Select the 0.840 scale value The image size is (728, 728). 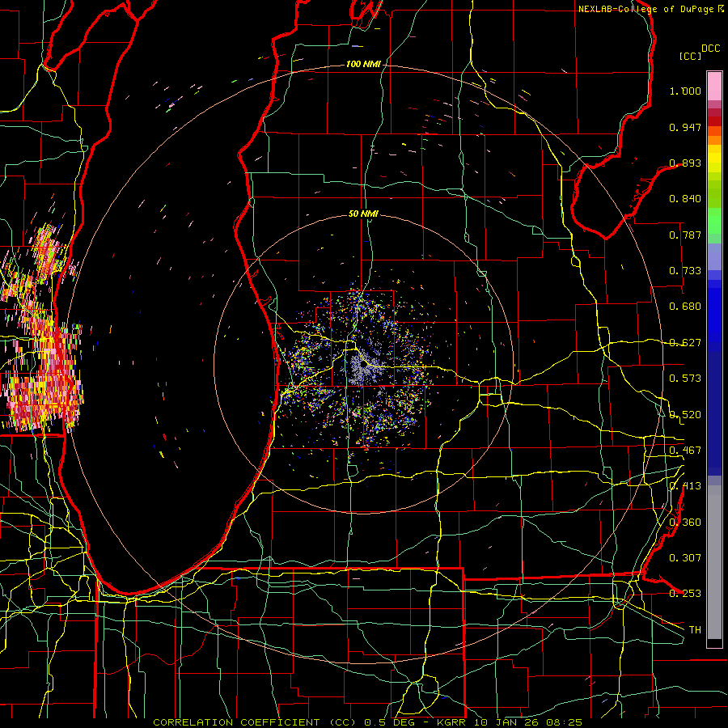[x=685, y=199]
